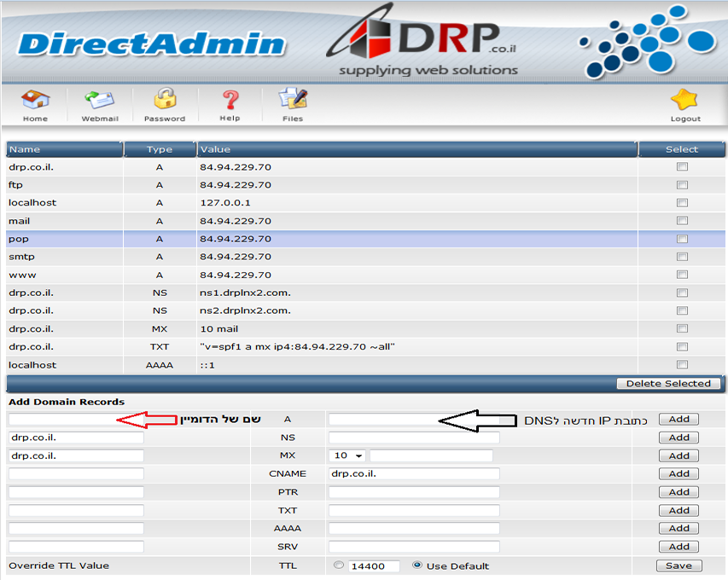Open Webmail envelope icon
The height and width of the screenshot is (580, 728).
coord(99,101)
